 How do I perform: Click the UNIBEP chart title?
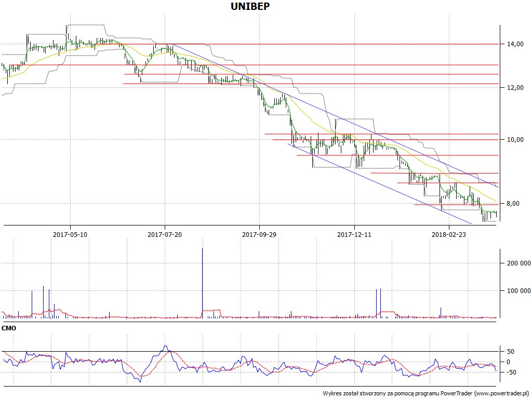(250, 6)
